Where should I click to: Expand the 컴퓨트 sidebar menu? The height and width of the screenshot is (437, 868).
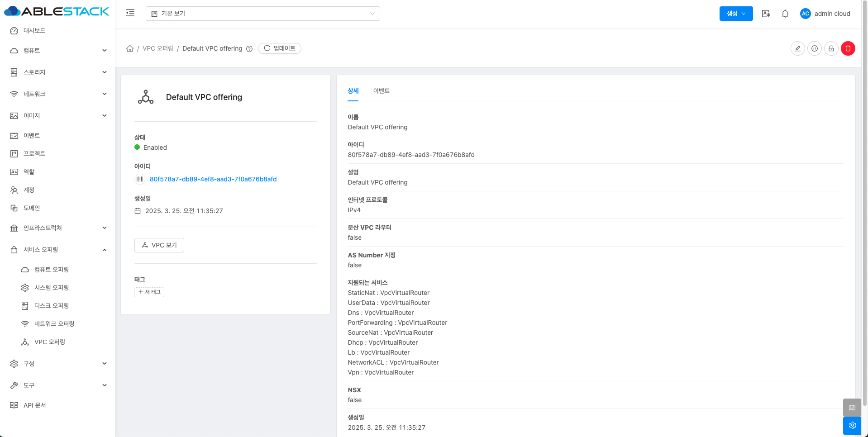pos(58,51)
